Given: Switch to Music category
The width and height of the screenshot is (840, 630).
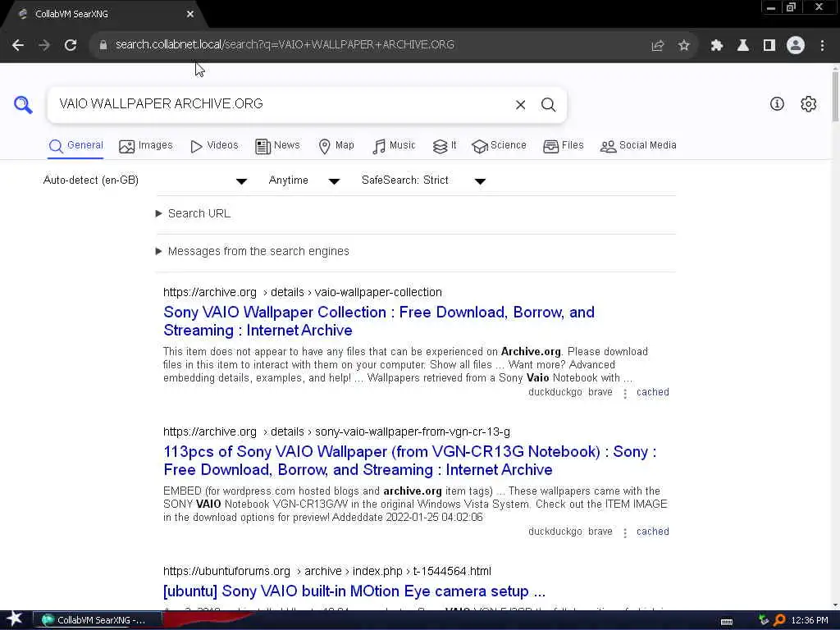Looking at the screenshot, I should pyautogui.click(x=394, y=146).
